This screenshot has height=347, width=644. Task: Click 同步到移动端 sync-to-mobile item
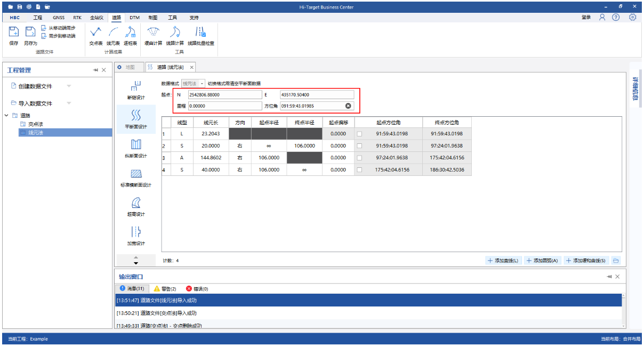58,36
